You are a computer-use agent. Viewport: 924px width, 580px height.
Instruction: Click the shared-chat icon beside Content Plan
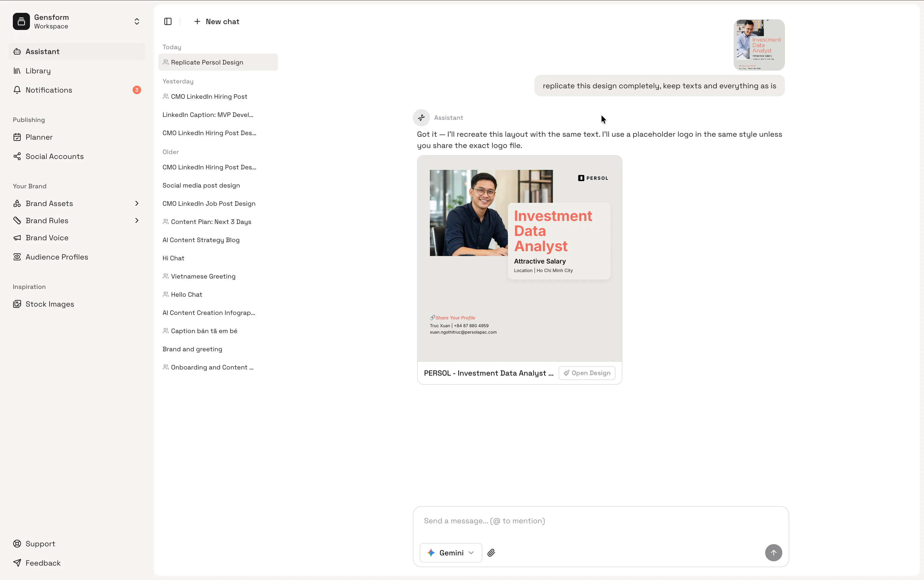pyautogui.click(x=165, y=222)
